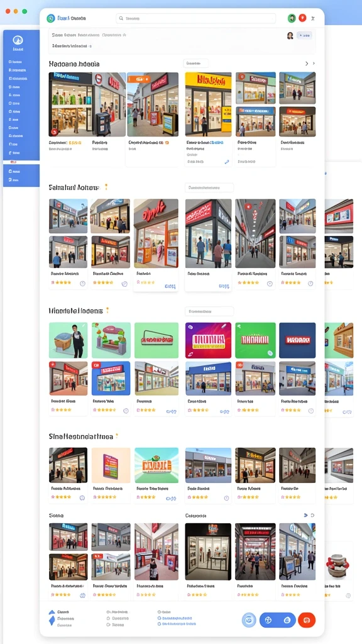Click the green avatar icon in header

[292, 18]
